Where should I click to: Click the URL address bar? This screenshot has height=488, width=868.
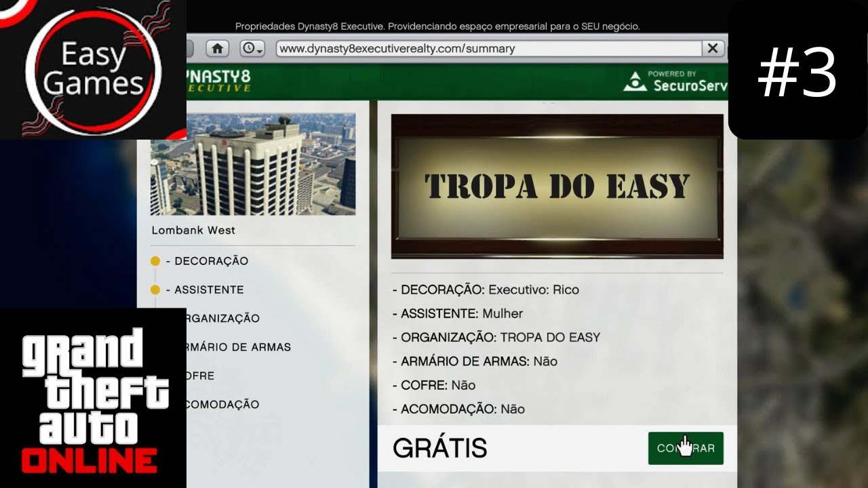[x=488, y=48]
